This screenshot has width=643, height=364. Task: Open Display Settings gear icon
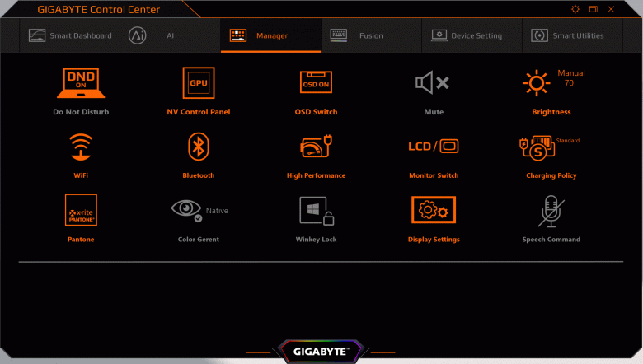(434, 210)
